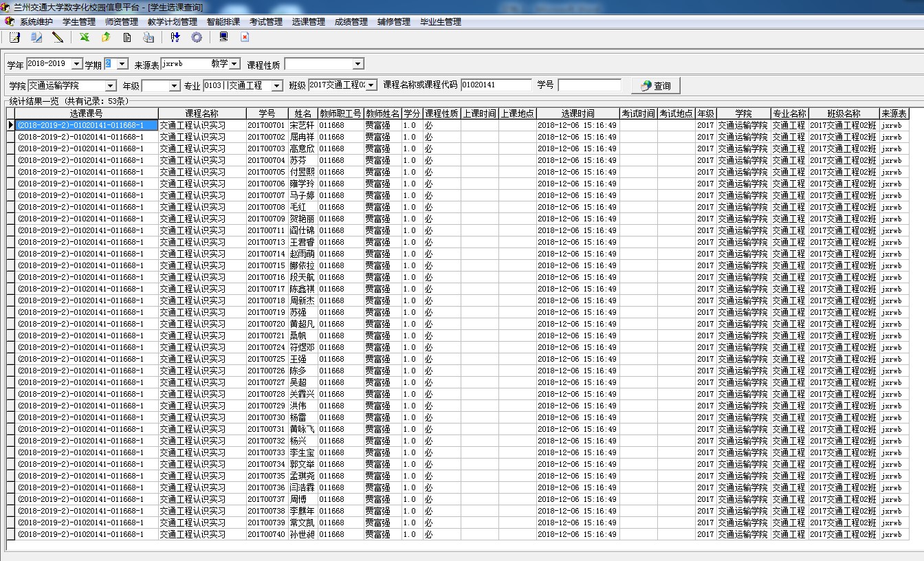The height and width of the screenshot is (561, 924).
Task: Click the plain document page icon
Action: 127,37
